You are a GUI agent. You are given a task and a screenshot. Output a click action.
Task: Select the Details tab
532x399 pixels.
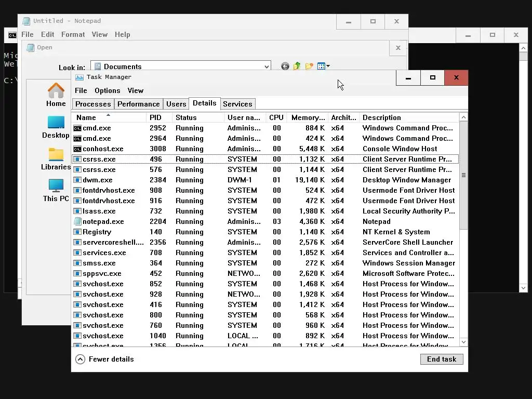coord(204,103)
